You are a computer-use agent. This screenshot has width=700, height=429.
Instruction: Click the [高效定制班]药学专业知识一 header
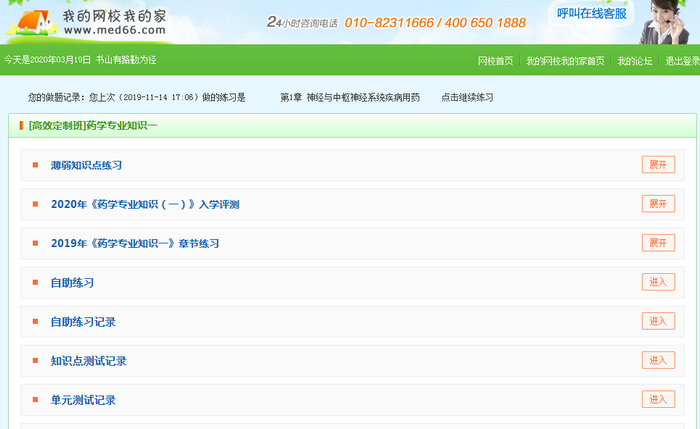[93, 126]
